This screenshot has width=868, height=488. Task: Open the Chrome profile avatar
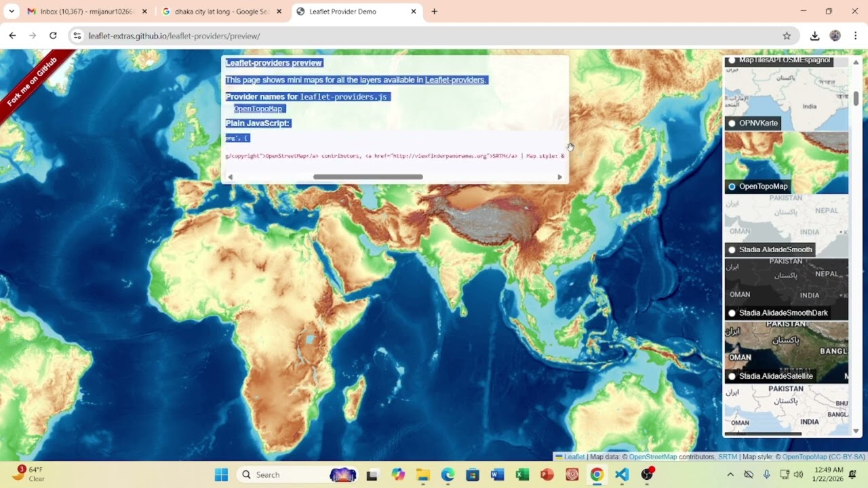click(x=835, y=36)
